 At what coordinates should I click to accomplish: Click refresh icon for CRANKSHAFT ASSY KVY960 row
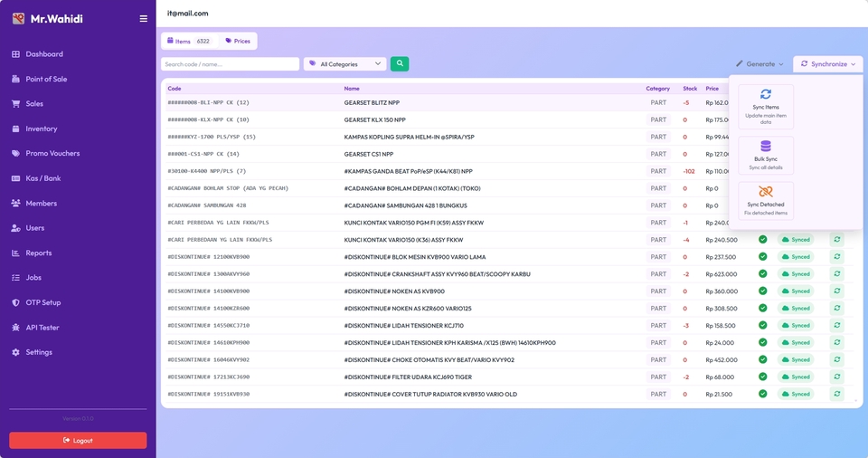tap(837, 274)
